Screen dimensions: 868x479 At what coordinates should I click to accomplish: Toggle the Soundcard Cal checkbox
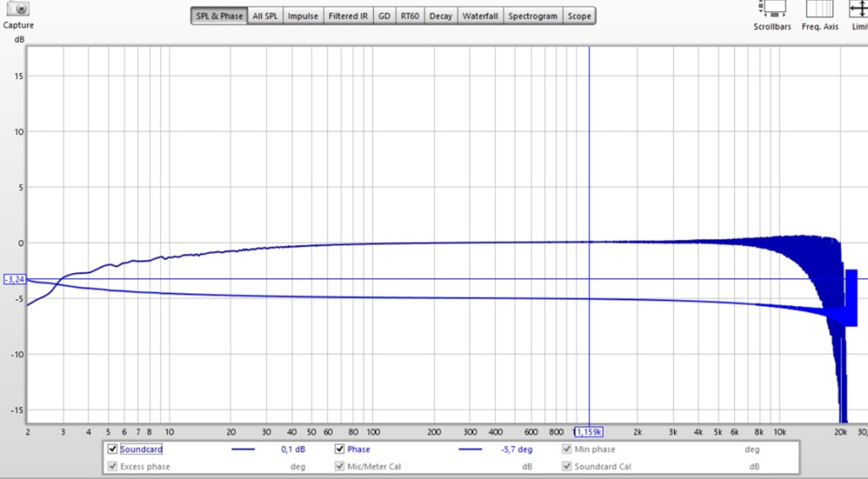(567, 466)
